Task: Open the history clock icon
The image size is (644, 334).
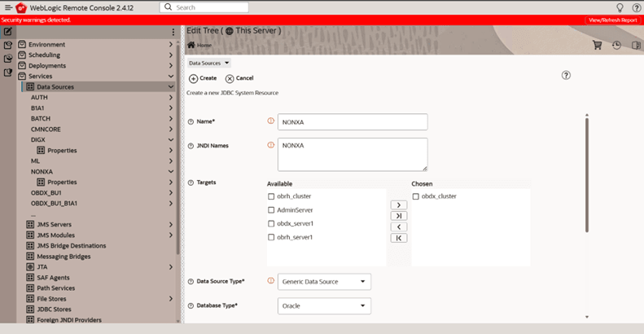Action: click(616, 45)
